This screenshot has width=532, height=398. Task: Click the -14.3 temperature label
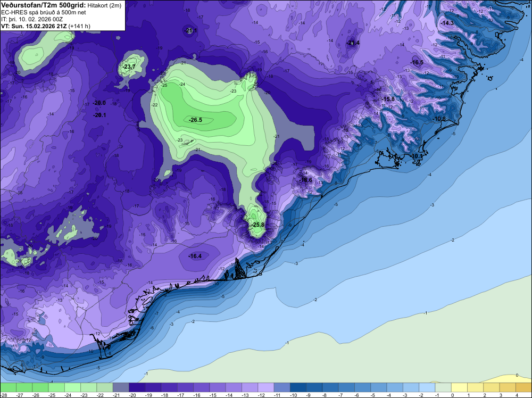point(447,23)
